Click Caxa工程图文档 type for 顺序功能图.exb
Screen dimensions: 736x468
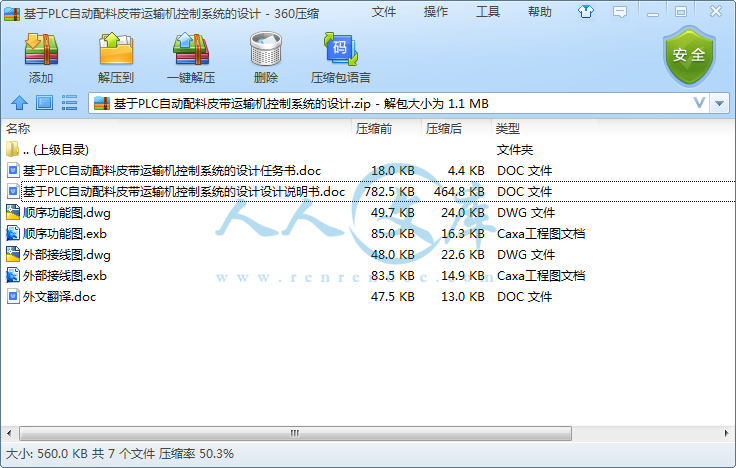(541, 233)
